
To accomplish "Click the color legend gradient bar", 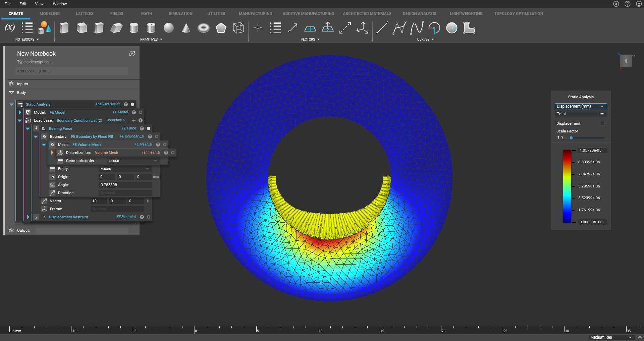I will click(x=567, y=186).
